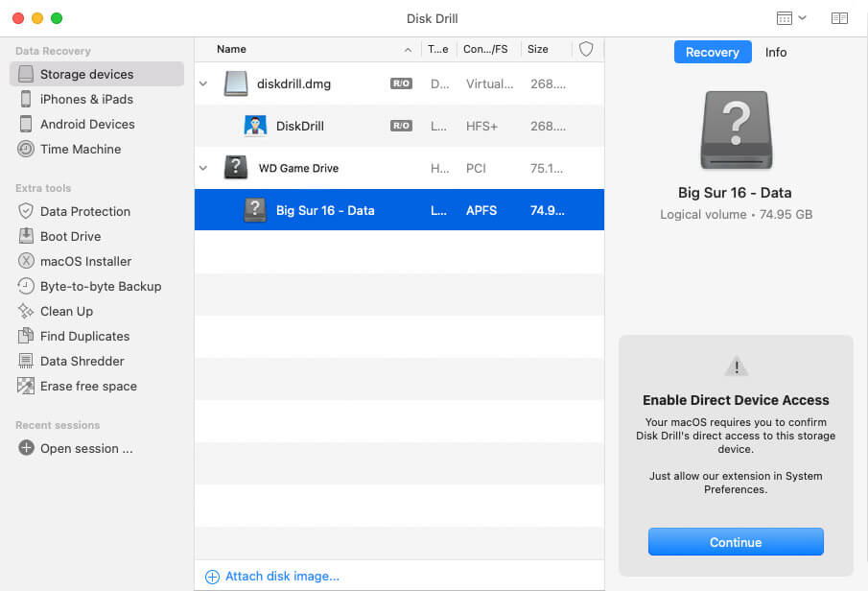
Task: Select the WD Game Drive row
Action: [x=399, y=168]
